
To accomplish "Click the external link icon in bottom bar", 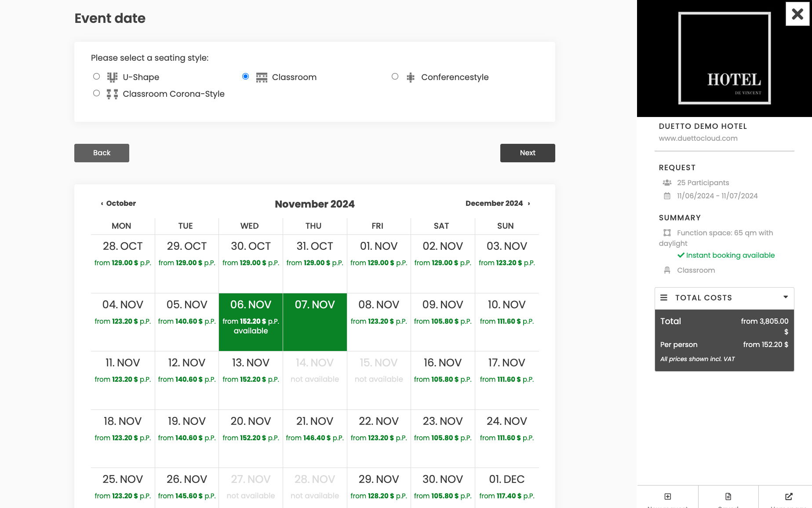I will pyautogui.click(x=789, y=497).
